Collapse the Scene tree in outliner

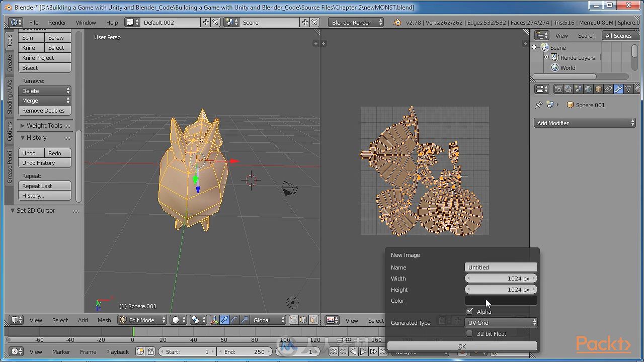pyautogui.click(x=534, y=47)
